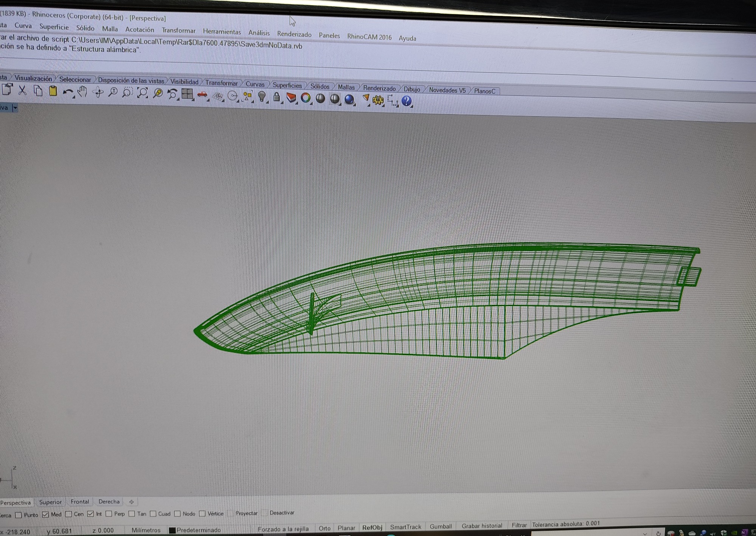Switch to the Superior viewport tab
Viewport: 756px width, 536px height.
pyautogui.click(x=50, y=502)
